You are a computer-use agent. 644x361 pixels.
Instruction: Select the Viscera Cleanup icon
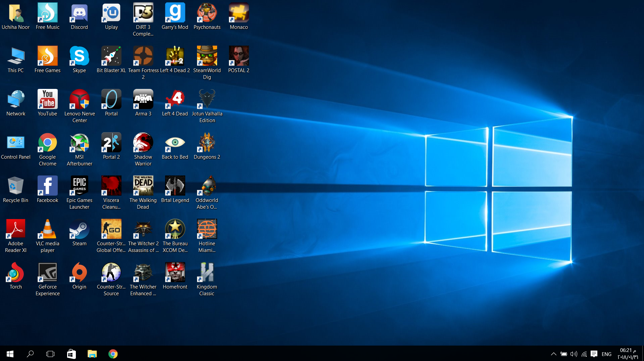point(111,186)
